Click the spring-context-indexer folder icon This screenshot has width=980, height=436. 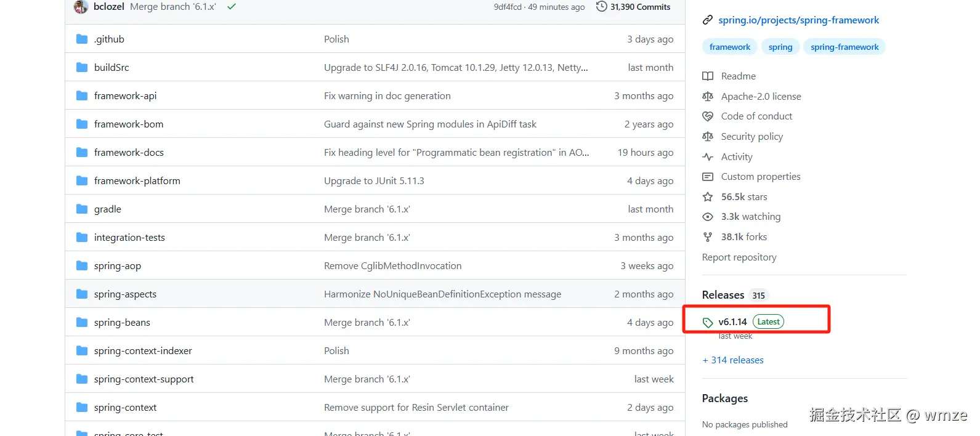(x=82, y=350)
